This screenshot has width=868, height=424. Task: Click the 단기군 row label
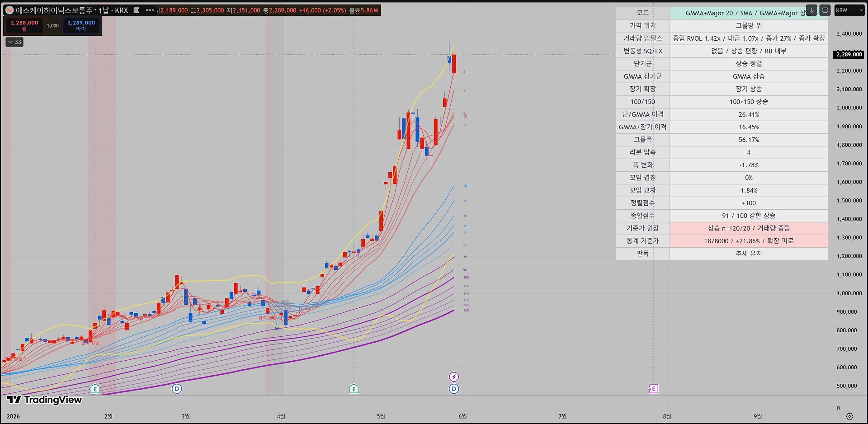pyautogui.click(x=642, y=64)
